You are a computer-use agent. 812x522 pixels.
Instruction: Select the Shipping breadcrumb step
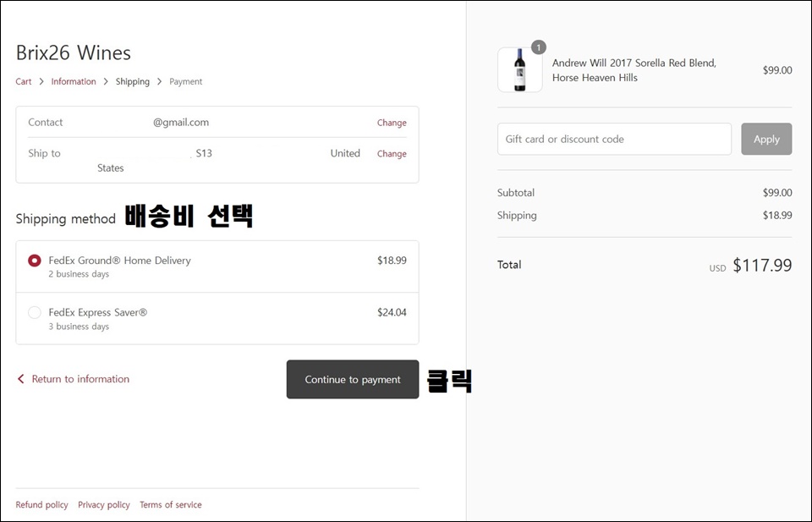coord(133,82)
